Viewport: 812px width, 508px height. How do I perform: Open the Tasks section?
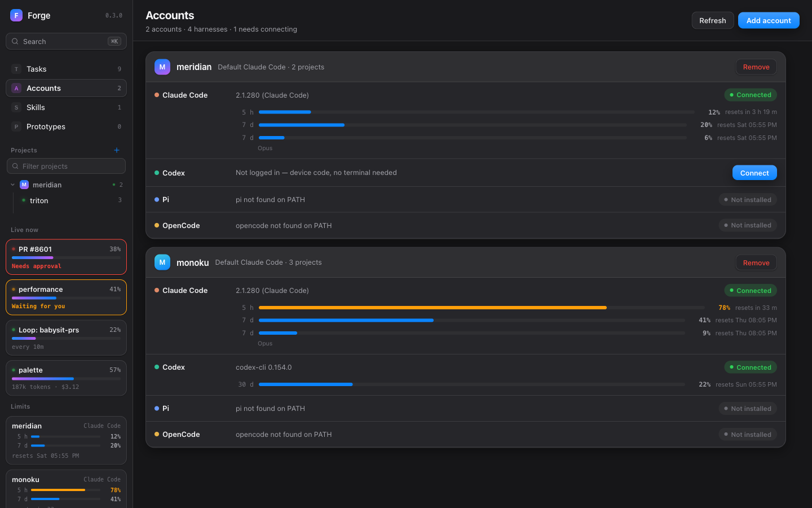(66, 69)
